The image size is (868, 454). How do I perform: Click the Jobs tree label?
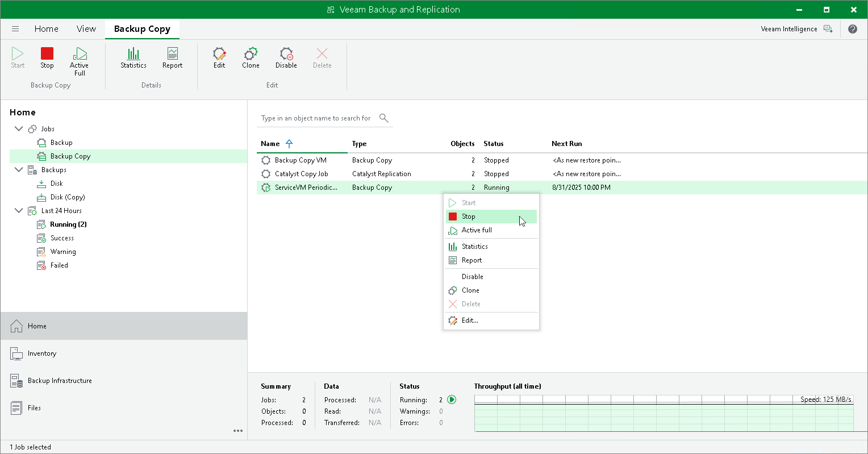48,129
